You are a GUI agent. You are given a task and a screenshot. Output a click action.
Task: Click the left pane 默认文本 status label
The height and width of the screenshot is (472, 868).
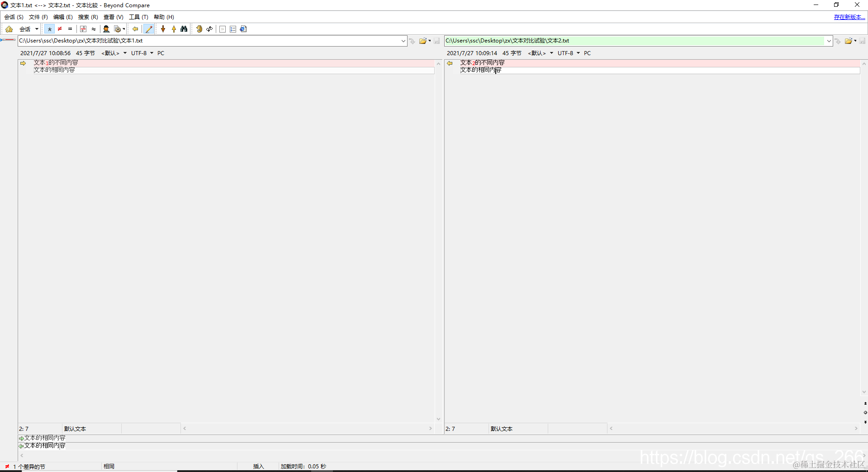coord(75,429)
